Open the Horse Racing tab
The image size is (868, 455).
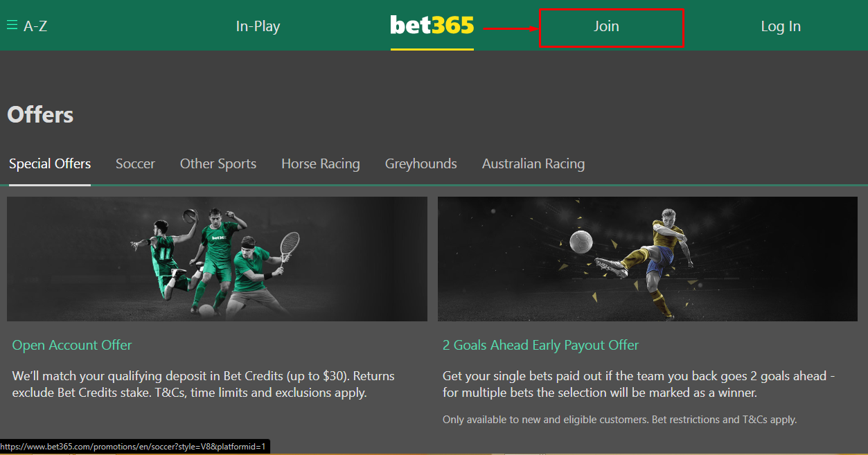[x=321, y=164]
